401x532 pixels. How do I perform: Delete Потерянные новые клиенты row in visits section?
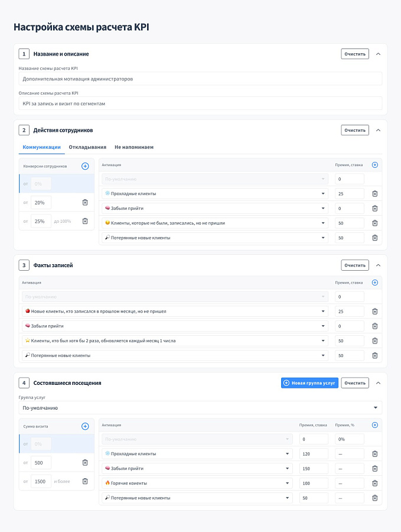pos(375,498)
